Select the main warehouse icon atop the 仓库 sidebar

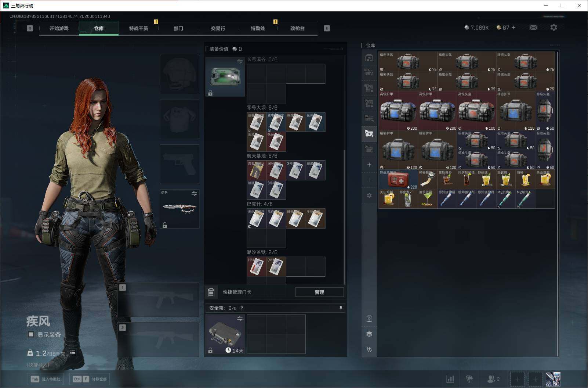click(x=369, y=58)
